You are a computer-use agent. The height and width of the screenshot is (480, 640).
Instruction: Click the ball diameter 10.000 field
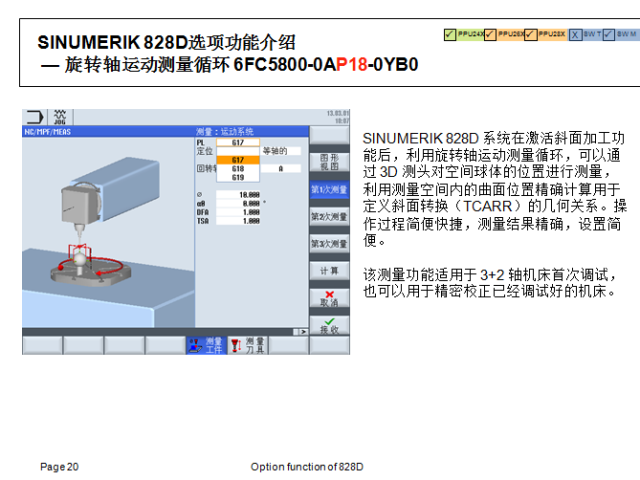(238, 195)
